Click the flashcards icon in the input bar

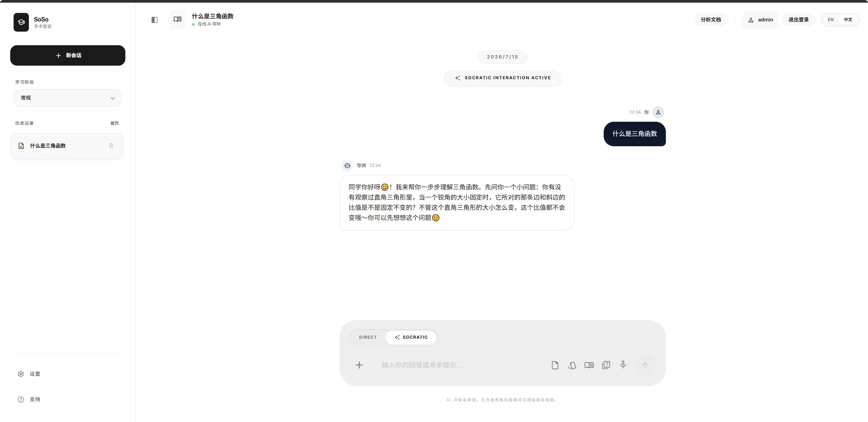pos(572,365)
